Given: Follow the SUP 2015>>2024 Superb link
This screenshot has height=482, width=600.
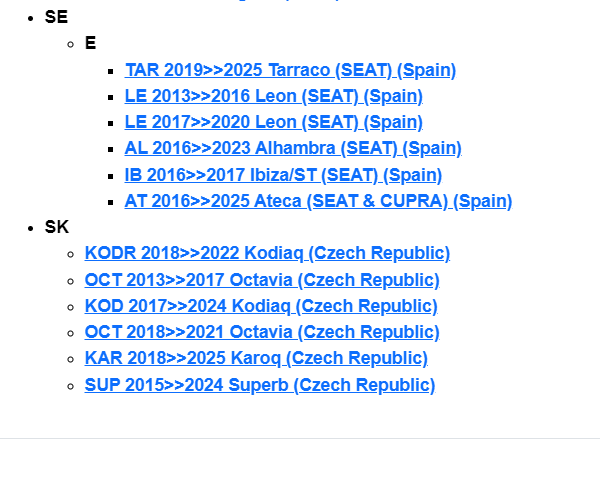Looking at the screenshot, I should pos(260,385).
